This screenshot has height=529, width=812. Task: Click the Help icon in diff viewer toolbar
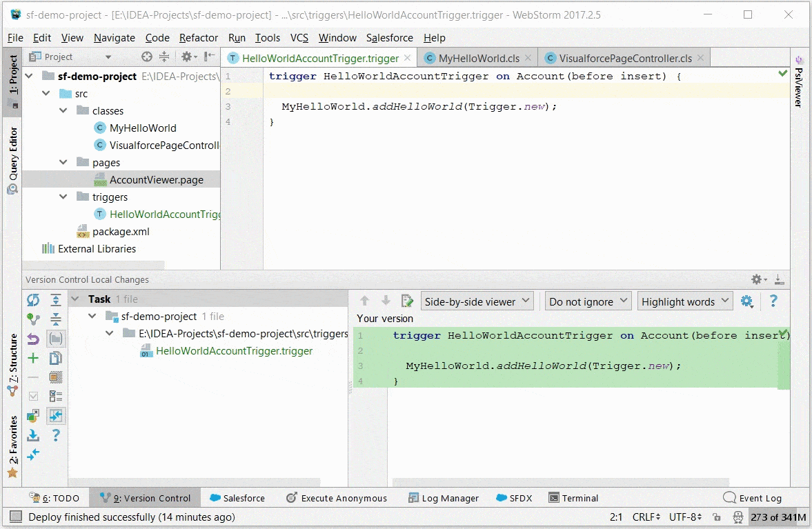[x=773, y=301]
